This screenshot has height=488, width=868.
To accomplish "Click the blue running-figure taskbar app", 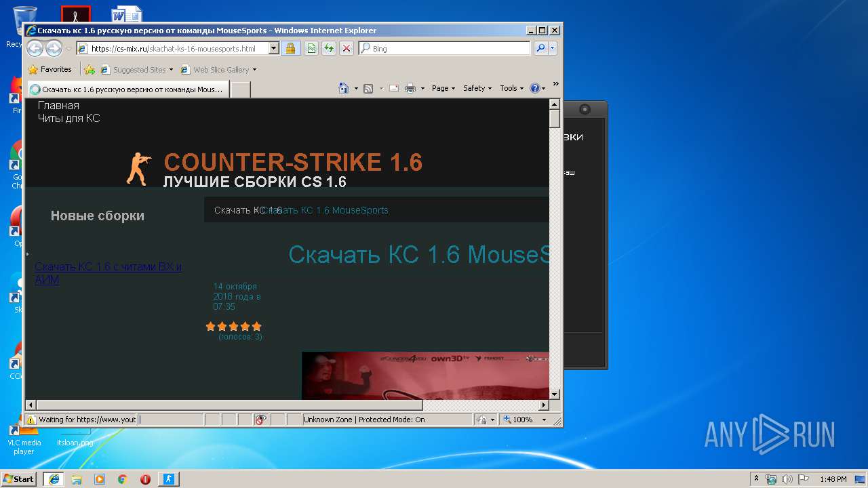I will (169, 479).
